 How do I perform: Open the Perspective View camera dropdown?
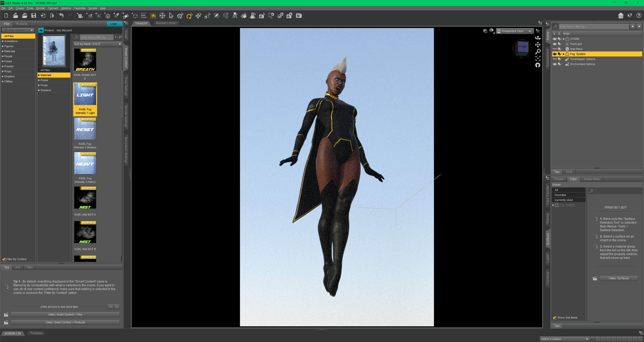click(515, 31)
